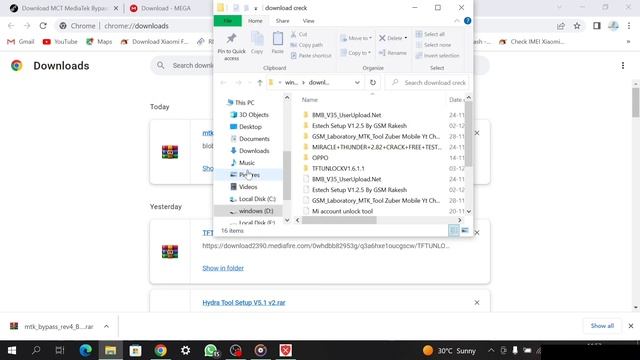Viewport: 640px width, 360px height.
Task: Click the Search download creck field
Action: tap(427, 82)
